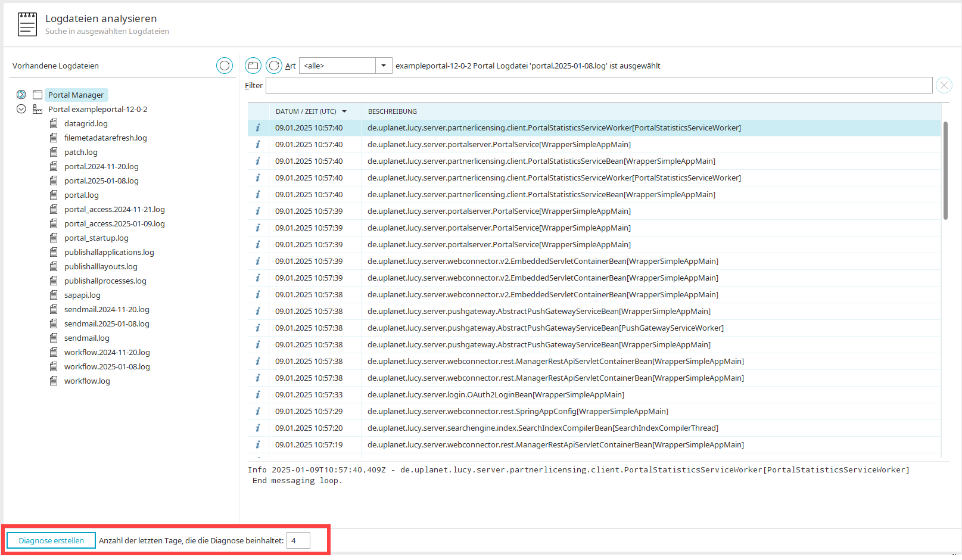Reload the log entries with circular arrow
Screen dimensions: 962x560
click(274, 66)
